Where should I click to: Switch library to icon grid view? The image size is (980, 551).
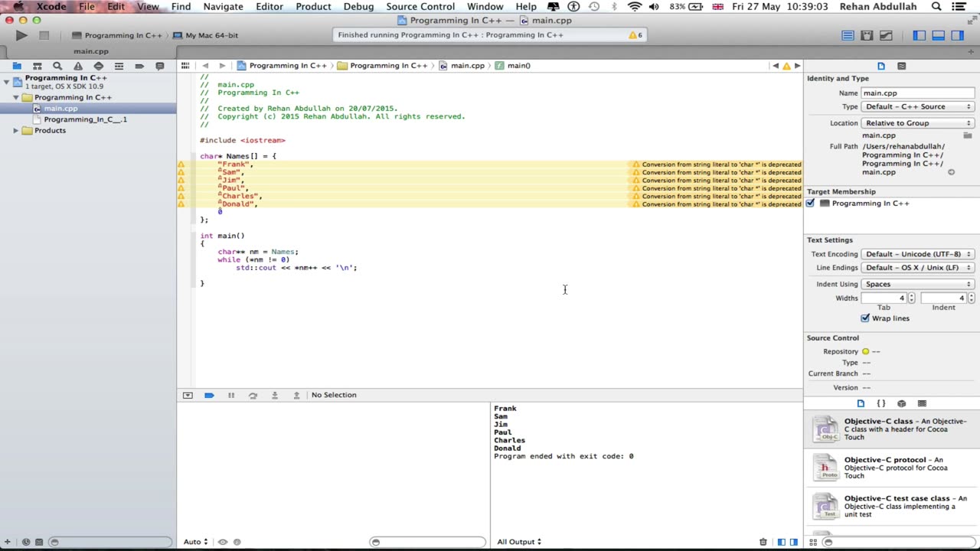click(813, 542)
